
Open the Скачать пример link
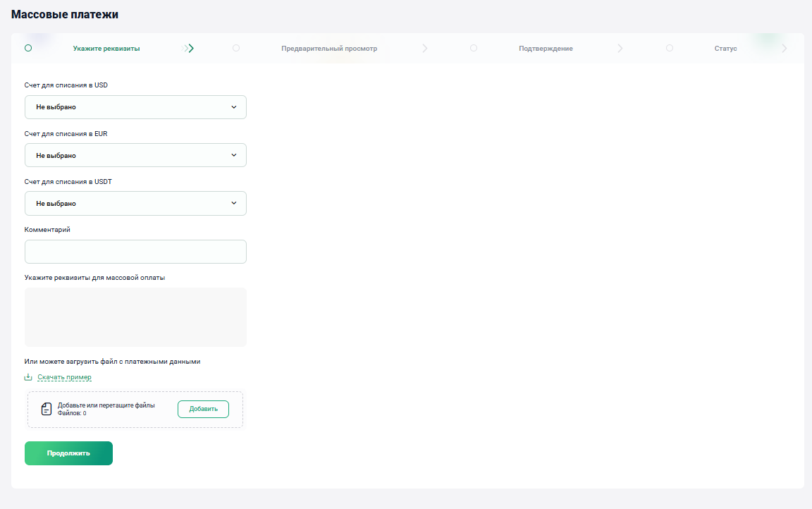[64, 377]
